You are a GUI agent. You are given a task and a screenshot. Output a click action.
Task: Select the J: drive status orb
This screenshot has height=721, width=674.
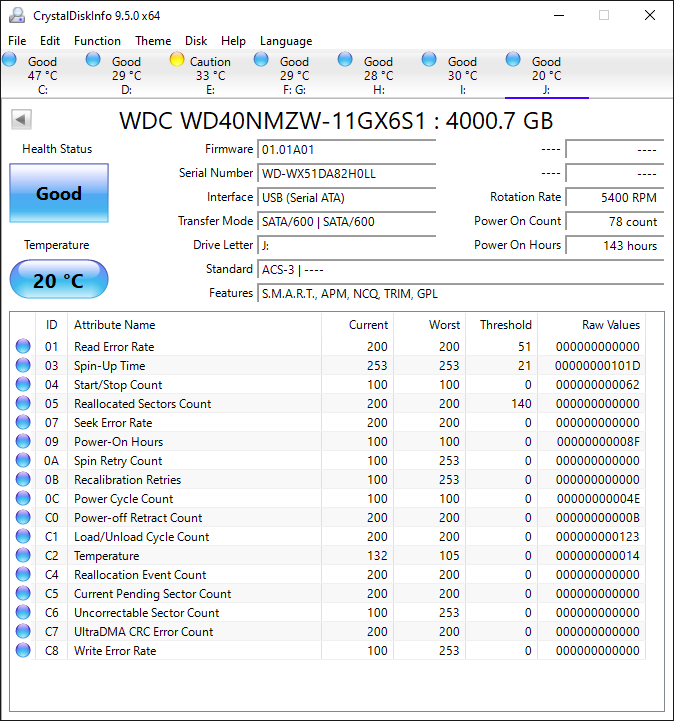(513, 59)
